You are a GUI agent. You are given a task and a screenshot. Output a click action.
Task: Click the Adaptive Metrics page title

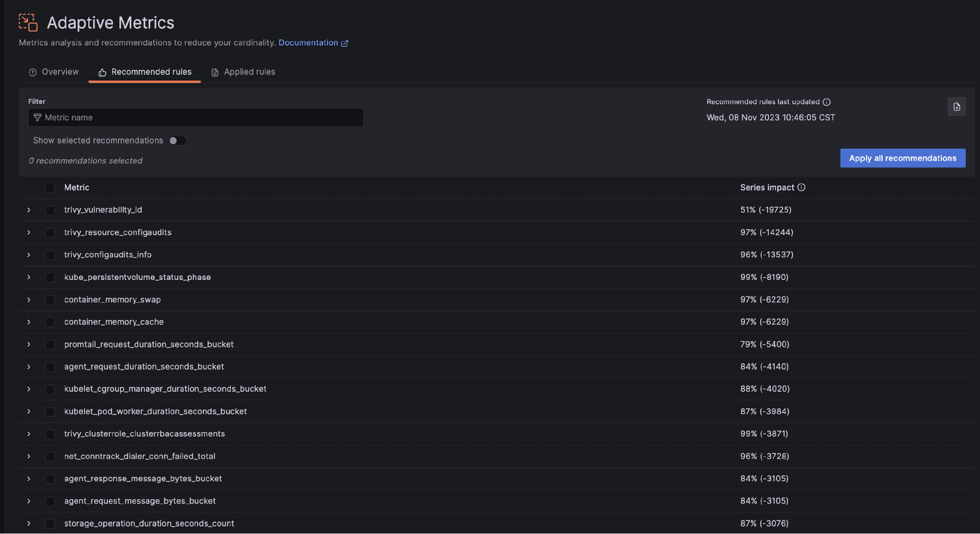(110, 23)
